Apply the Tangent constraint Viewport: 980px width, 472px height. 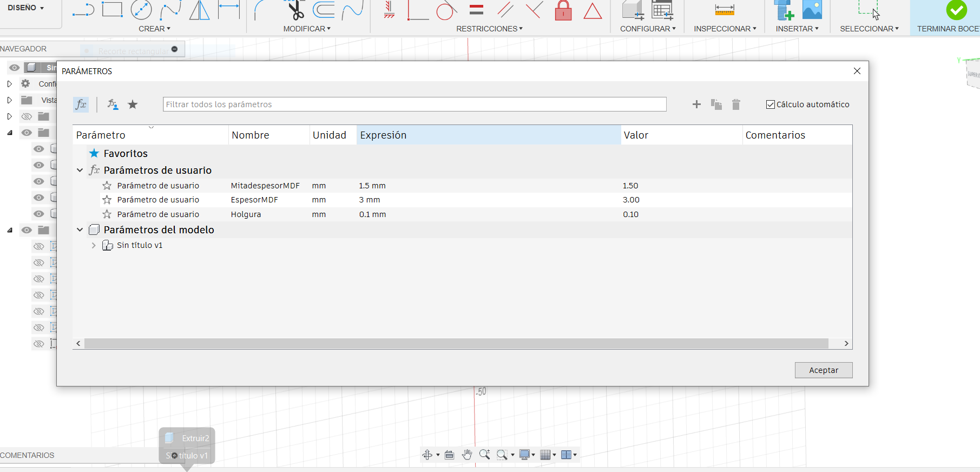[446, 10]
